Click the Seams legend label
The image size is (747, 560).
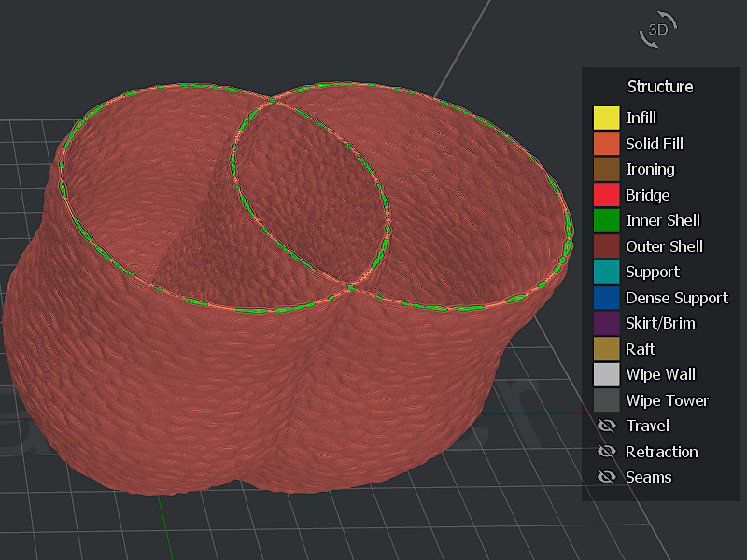[649, 477]
